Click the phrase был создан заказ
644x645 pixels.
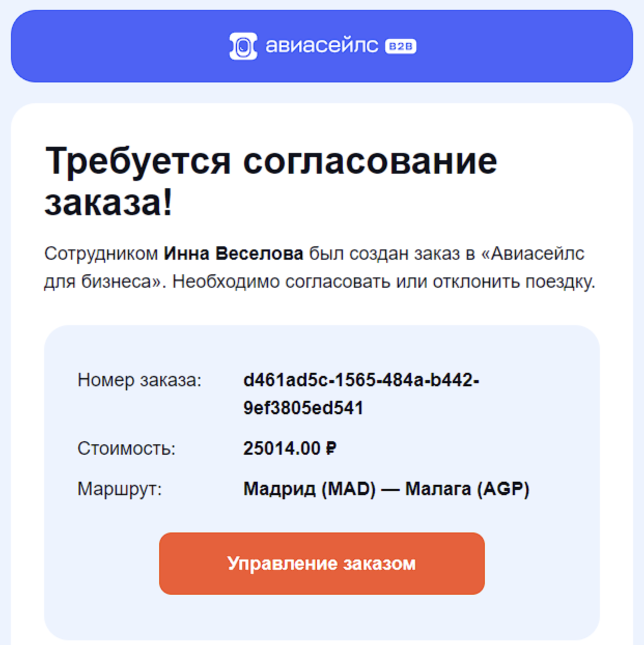point(384,254)
